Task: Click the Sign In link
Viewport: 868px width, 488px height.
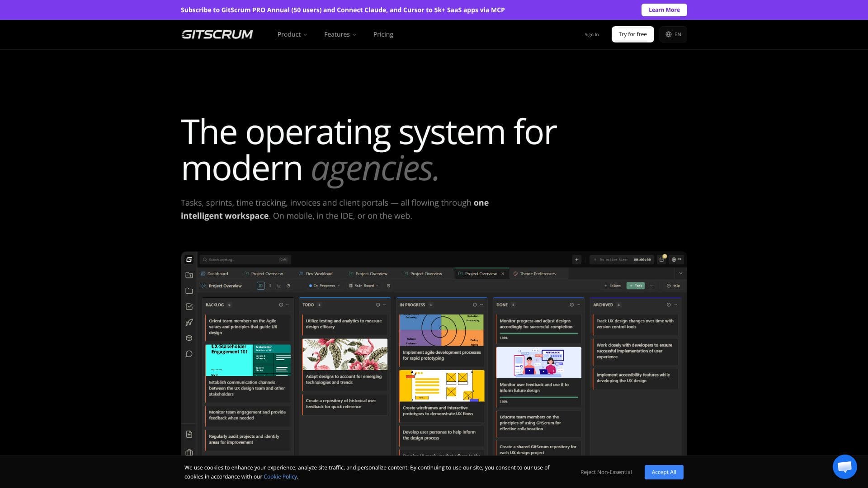Action: [x=591, y=34]
